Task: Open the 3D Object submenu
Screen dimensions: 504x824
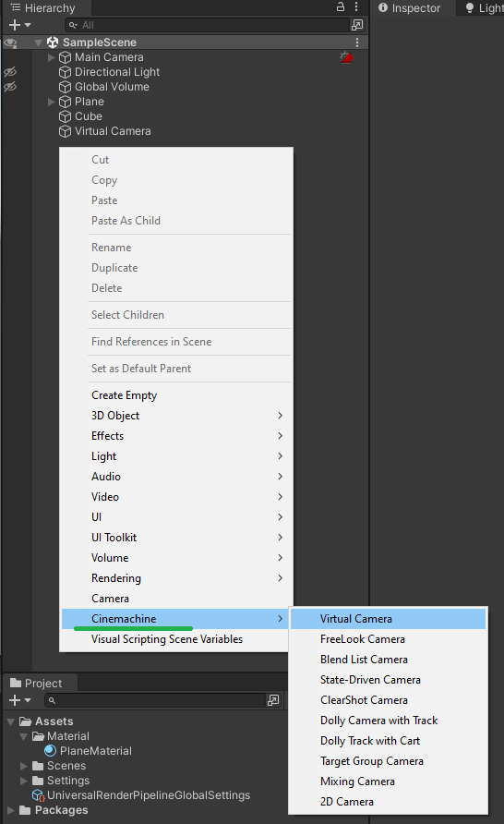Action: (176, 415)
